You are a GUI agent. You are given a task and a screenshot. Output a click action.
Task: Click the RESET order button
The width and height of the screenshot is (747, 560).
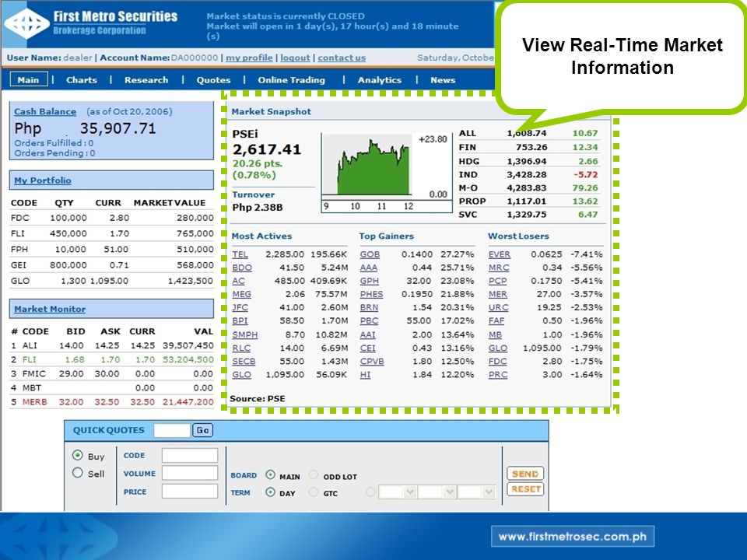click(x=525, y=489)
